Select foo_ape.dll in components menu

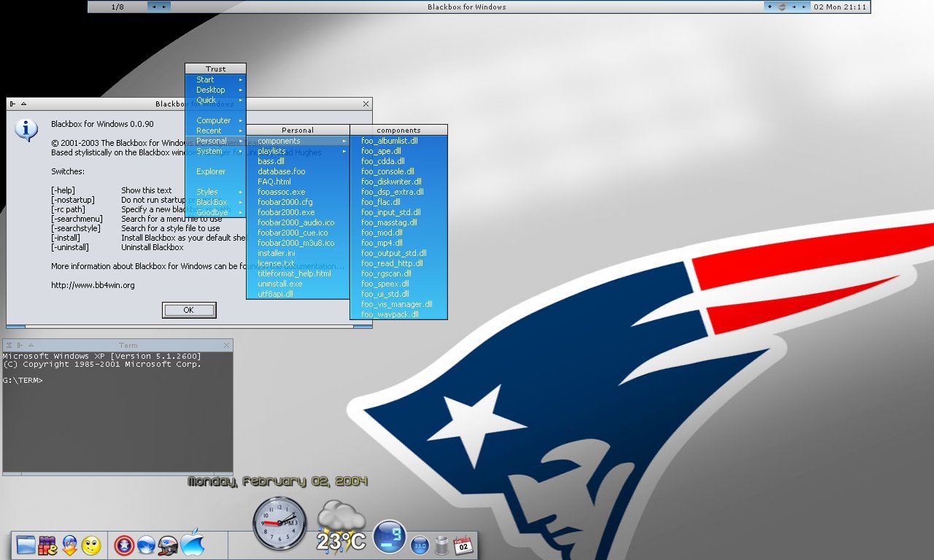click(x=398, y=151)
